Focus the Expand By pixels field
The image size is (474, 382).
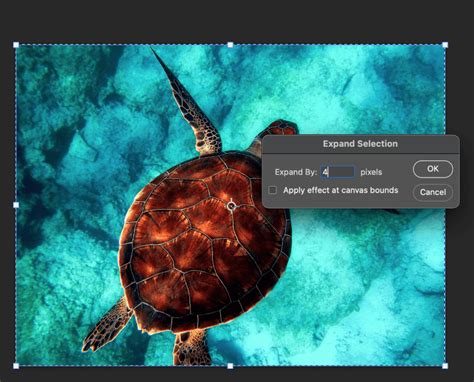[338, 172]
